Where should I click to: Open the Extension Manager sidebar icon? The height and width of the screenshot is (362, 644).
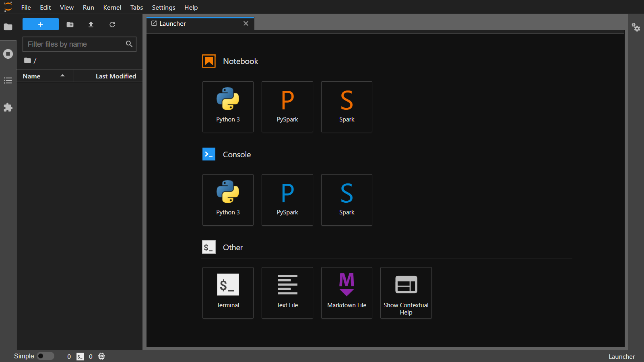click(x=8, y=107)
